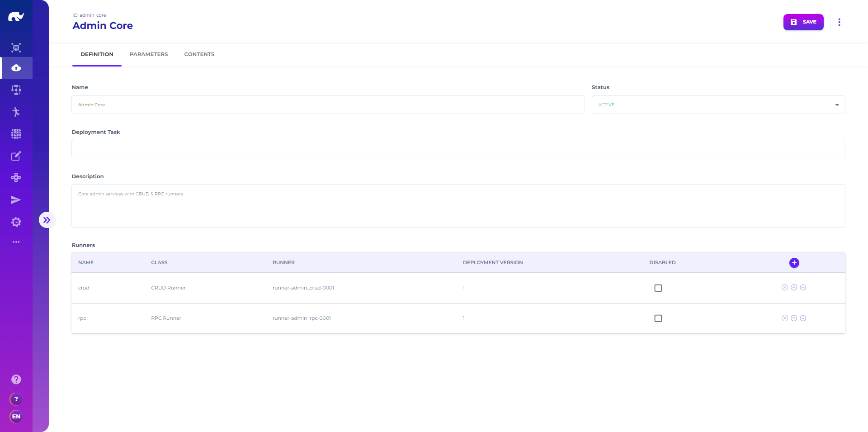This screenshot has height=432, width=868.
Task: Click the Deployment Task input field
Action: coord(458,149)
